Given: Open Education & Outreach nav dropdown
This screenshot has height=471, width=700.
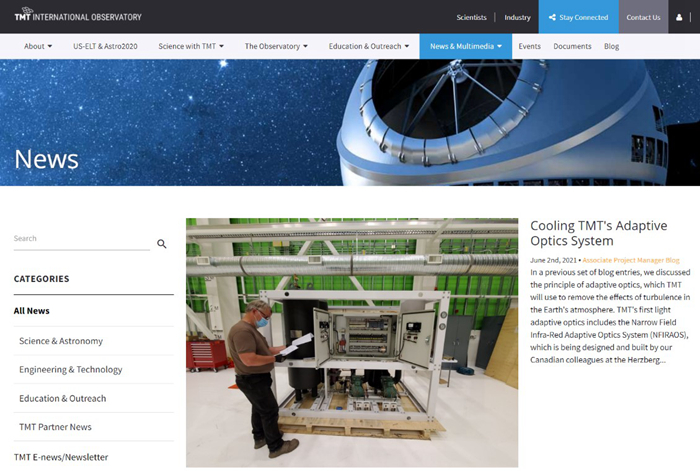Looking at the screenshot, I should (x=369, y=46).
